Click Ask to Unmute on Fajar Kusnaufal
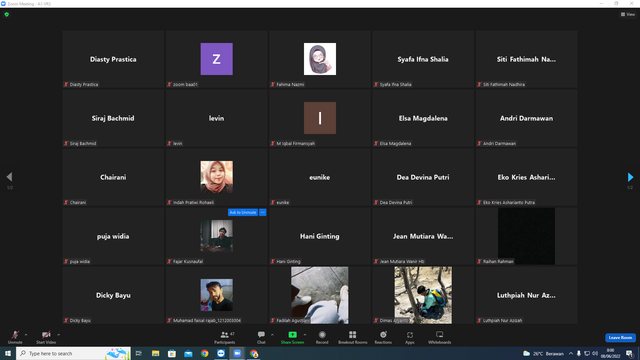This screenshot has height=360, width=640. 243,212
